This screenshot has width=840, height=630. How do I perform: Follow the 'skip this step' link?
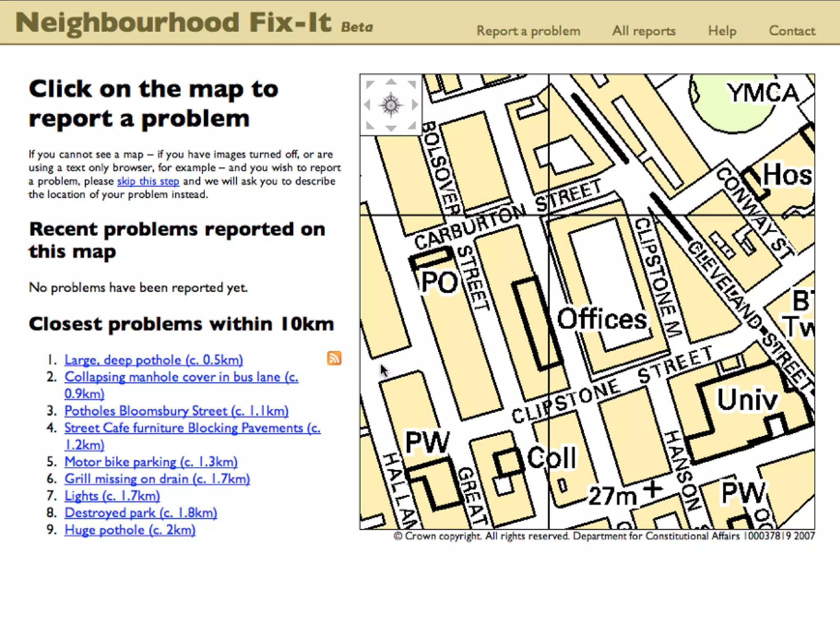click(148, 181)
